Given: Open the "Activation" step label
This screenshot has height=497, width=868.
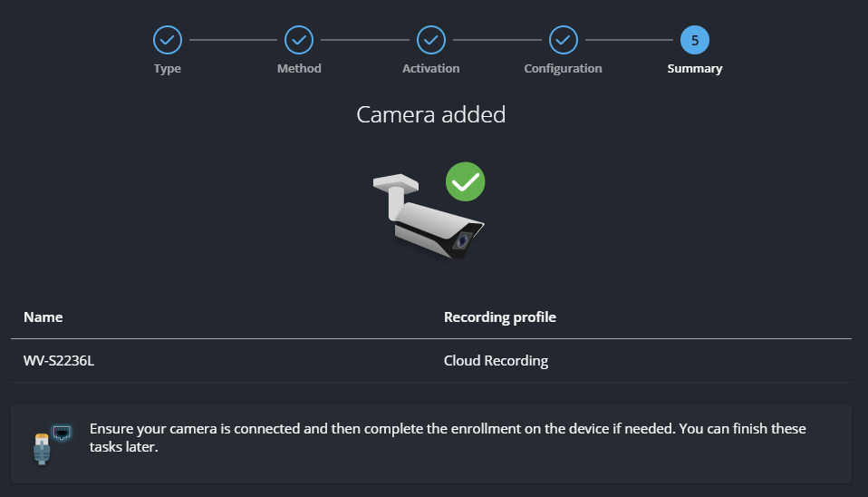Looking at the screenshot, I should (x=431, y=69).
